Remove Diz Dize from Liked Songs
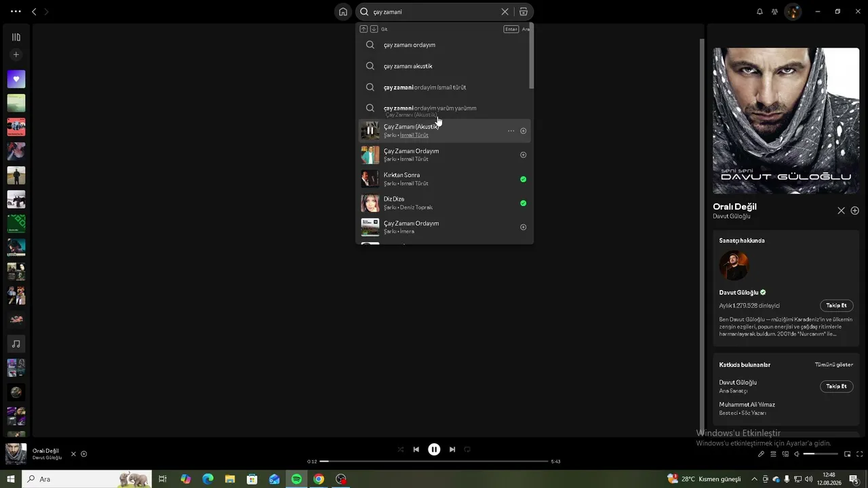 (523, 203)
